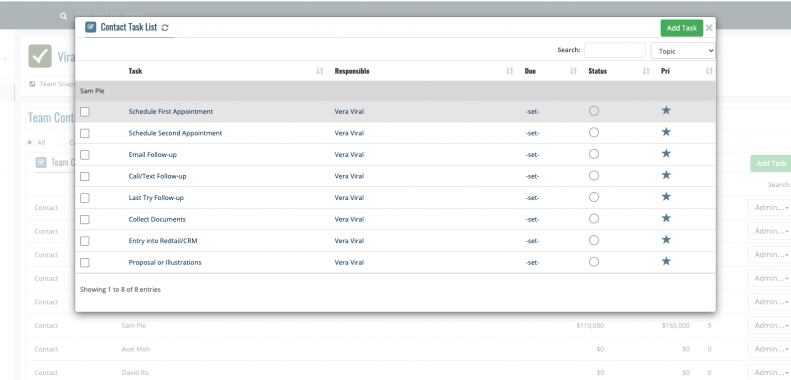This screenshot has height=380, width=791.
Task: Toggle status circle for Collect Documents
Action: pyautogui.click(x=594, y=219)
